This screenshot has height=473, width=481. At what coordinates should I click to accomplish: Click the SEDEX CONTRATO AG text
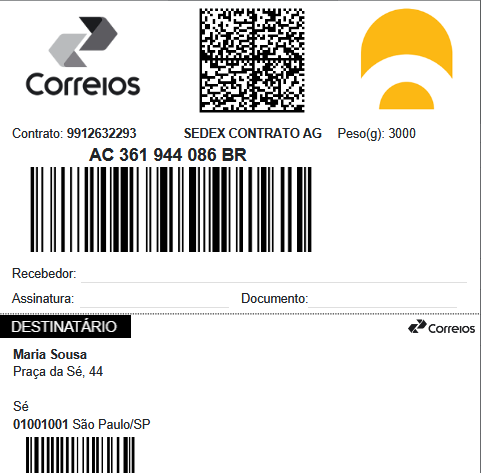pyautogui.click(x=253, y=133)
